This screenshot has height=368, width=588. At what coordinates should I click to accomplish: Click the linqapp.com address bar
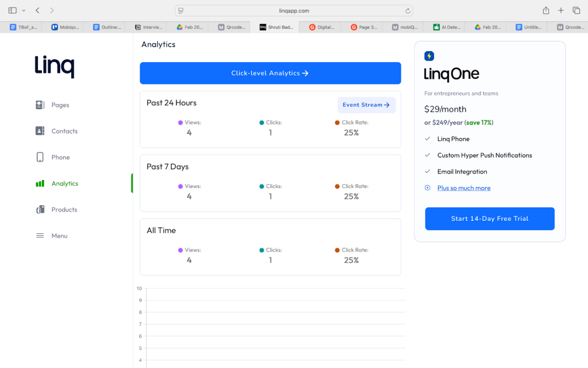pos(293,10)
